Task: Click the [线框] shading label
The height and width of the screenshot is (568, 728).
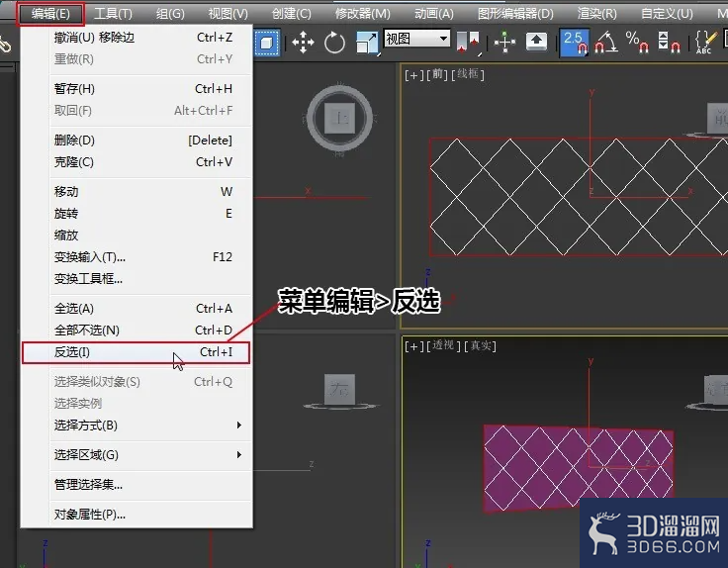Action: (468, 74)
